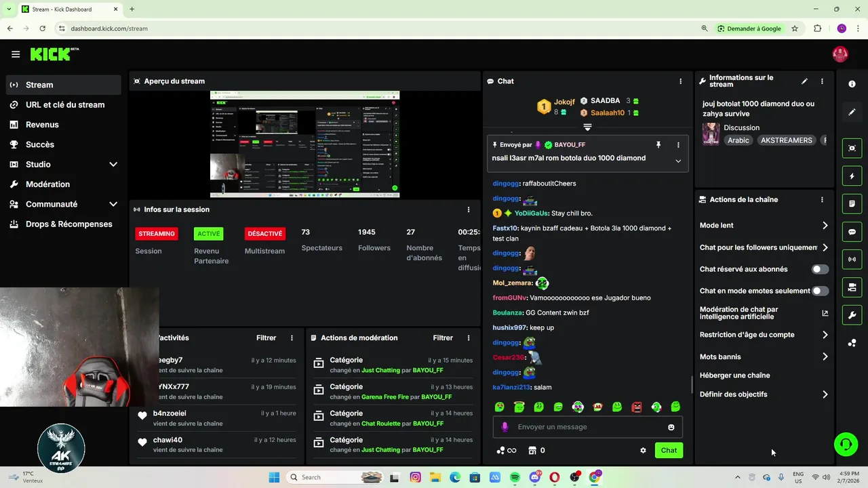
Task: Toggle Chat en mode emotes seulement
Action: pos(821,291)
